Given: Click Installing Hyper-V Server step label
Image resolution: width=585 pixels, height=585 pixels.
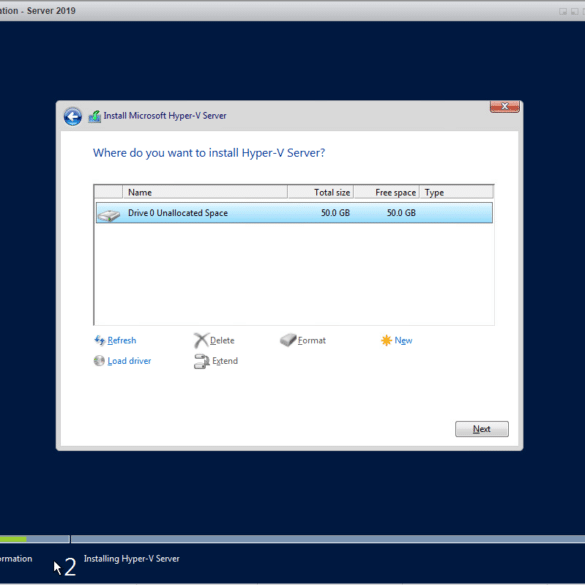Looking at the screenshot, I should [x=131, y=559].
